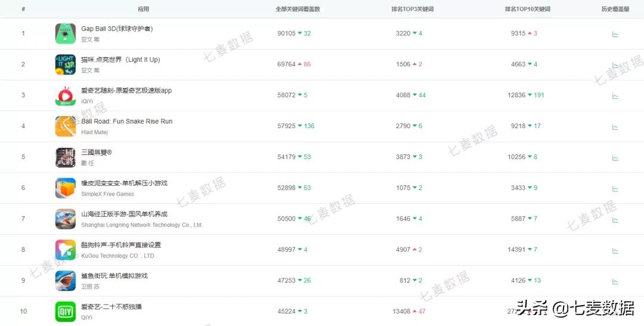Viewport: 644px width, 326px height.
Task: Select TOP10 keyword value 14391
Action: 516,250
